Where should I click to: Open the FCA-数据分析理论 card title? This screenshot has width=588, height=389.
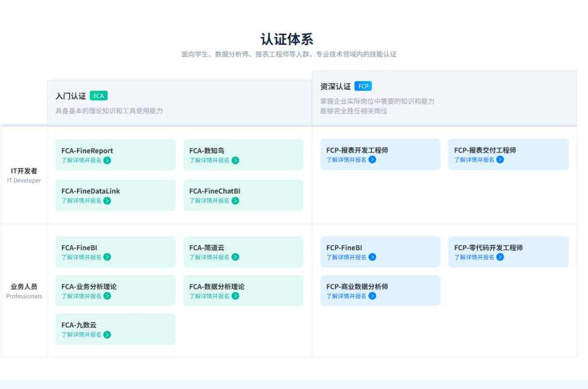coord(217,287)
